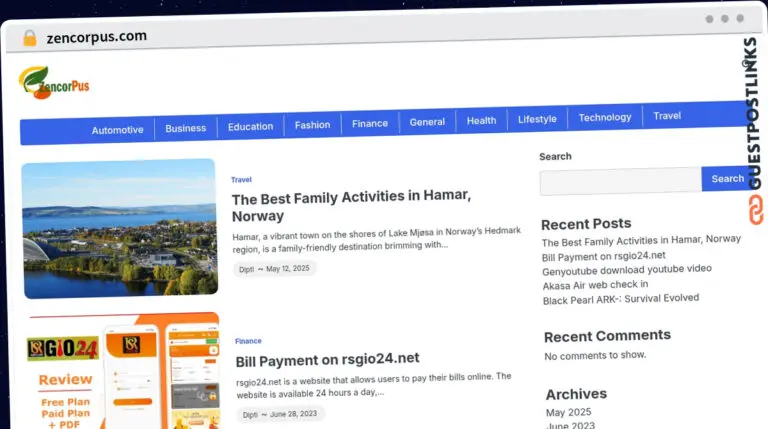Open the Fashion navigation item
The image size is (768, 429).
pyautogui.click(x=312, y=125)
